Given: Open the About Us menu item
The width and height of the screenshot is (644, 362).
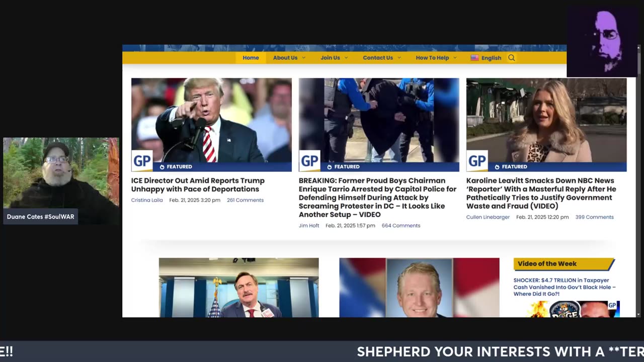Looking at the screenshot, I should [285, 58].
